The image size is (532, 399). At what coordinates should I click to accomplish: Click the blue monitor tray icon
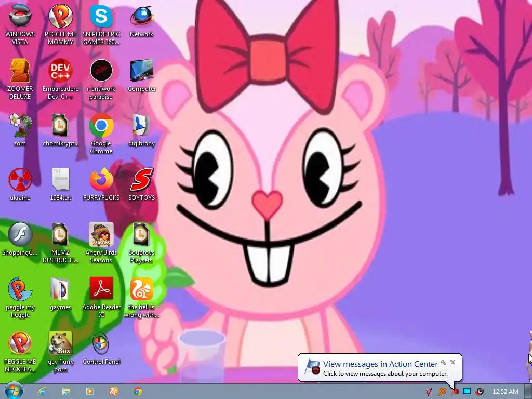click(x=467, y=392)
